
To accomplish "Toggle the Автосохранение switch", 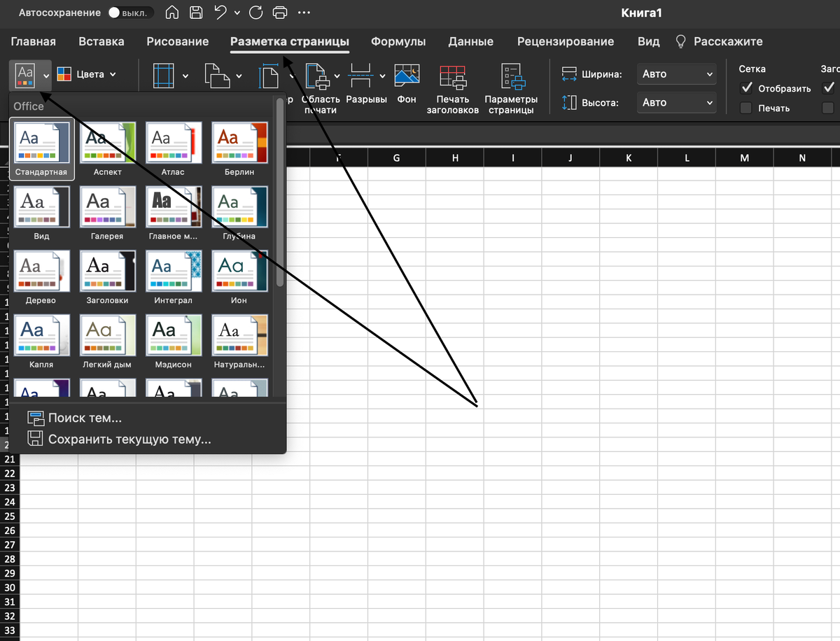I will [130, 13].
